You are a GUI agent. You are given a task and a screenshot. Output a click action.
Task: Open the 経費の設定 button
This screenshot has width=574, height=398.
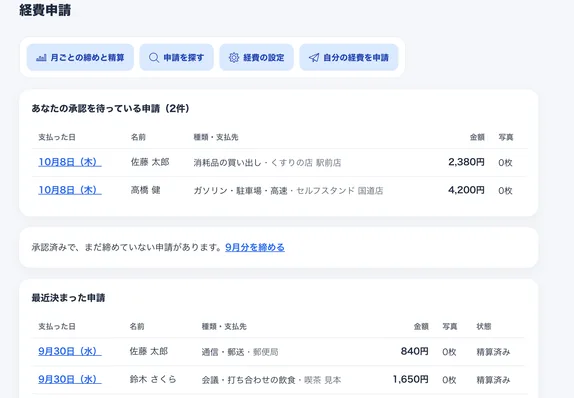click(257, 57)
